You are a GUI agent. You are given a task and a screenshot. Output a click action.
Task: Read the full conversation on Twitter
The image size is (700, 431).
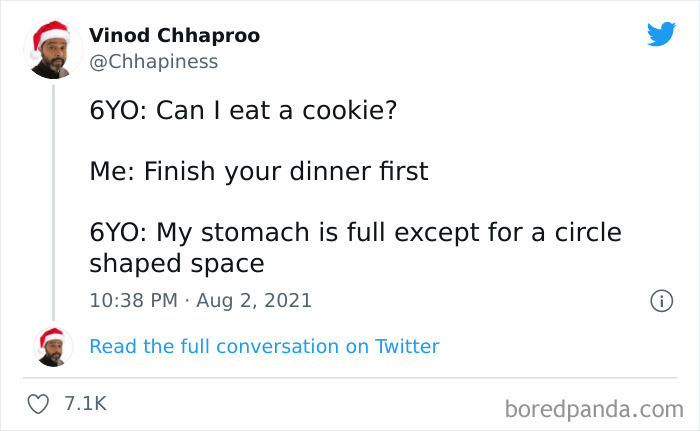click(x=264, y=347)
